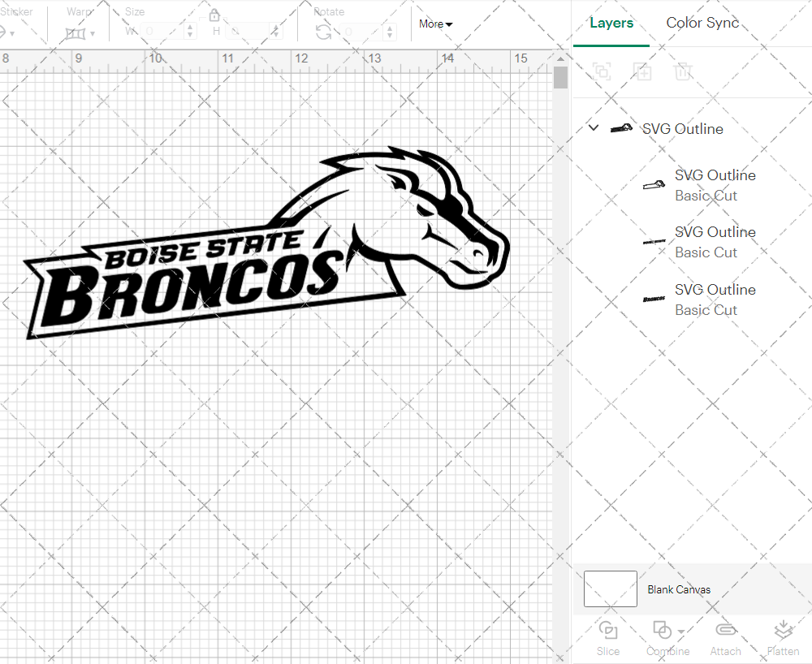812x664 pixels.
Task: Open the Combine tool
Action: (x=663, y=637)
